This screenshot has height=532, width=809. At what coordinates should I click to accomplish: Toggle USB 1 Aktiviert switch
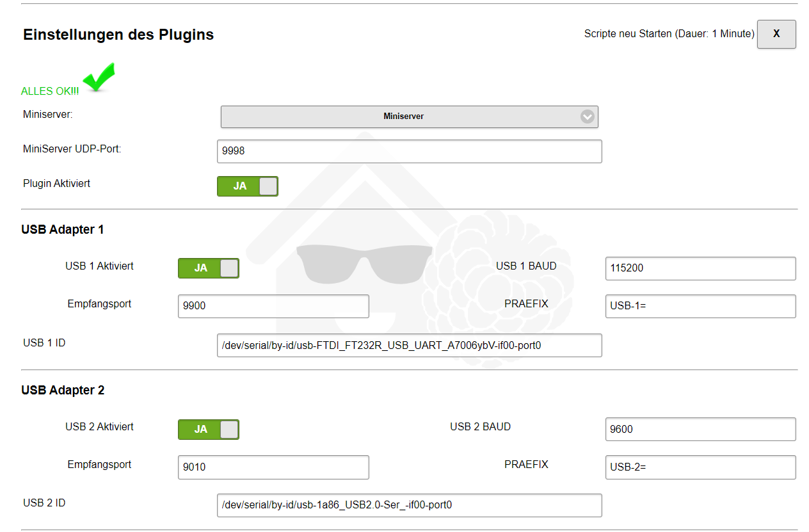[209, 268]
